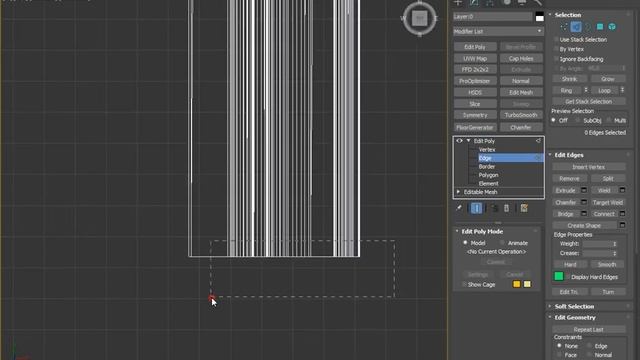
Task: Toggle Edit Poly modifier eye visibility
Action: pos(459,141)
